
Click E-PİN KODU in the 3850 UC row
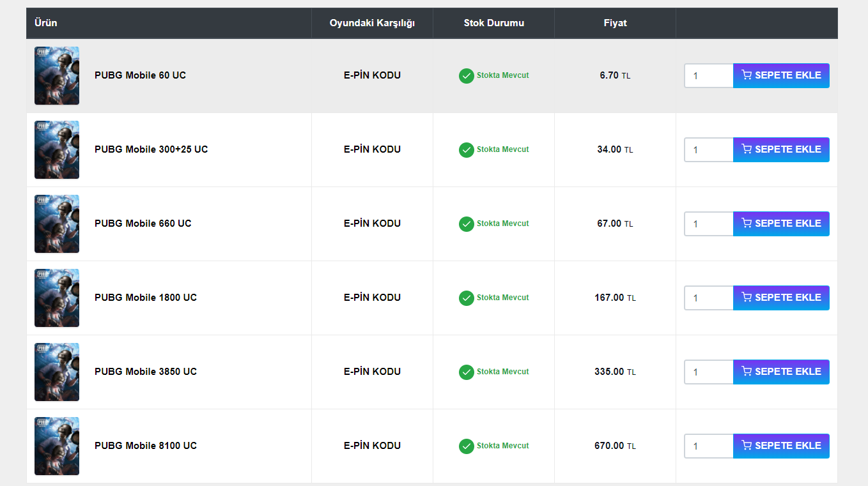tap(372, 372)
